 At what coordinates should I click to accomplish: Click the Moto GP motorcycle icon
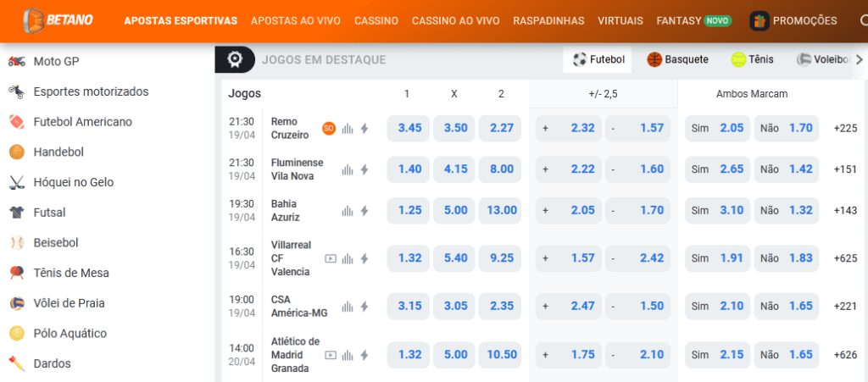pos(16,61)
